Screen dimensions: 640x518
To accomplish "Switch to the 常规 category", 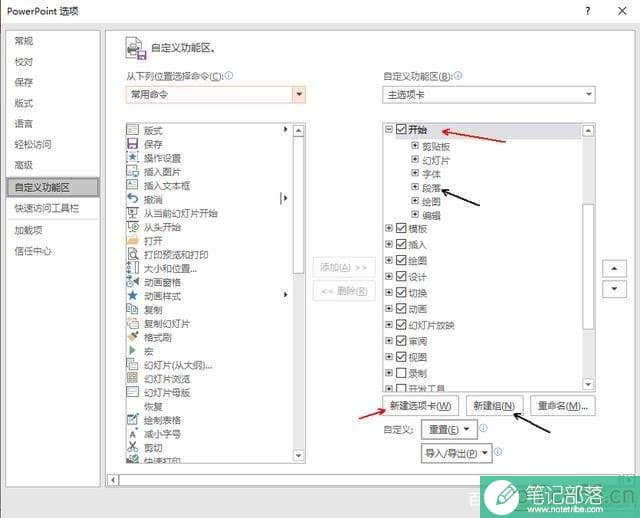I will click(24, 41).
